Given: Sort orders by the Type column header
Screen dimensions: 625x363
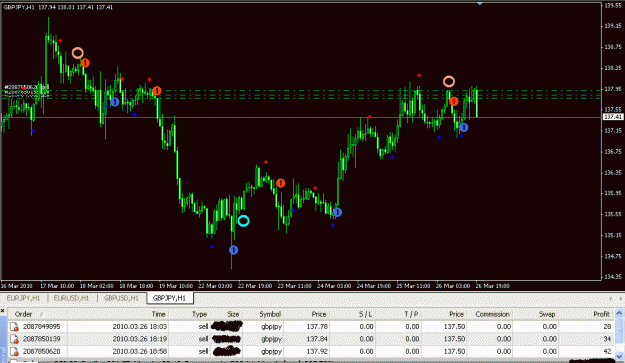Looking at the screenshot, I should pos(199,314).
